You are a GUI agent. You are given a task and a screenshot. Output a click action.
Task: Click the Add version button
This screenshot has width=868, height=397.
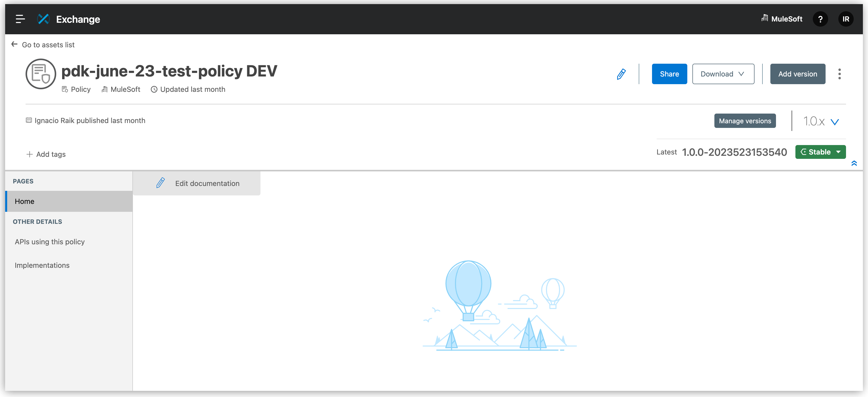tap(798, 74)
